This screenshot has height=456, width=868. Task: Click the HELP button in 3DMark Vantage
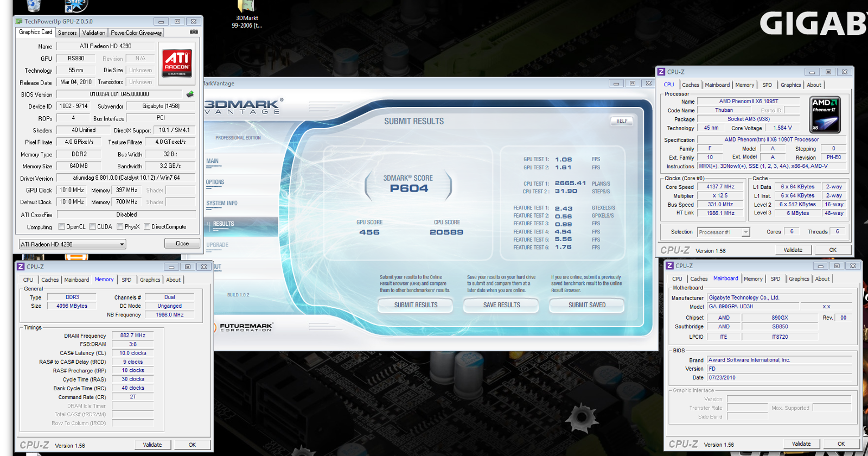[622, 121]
